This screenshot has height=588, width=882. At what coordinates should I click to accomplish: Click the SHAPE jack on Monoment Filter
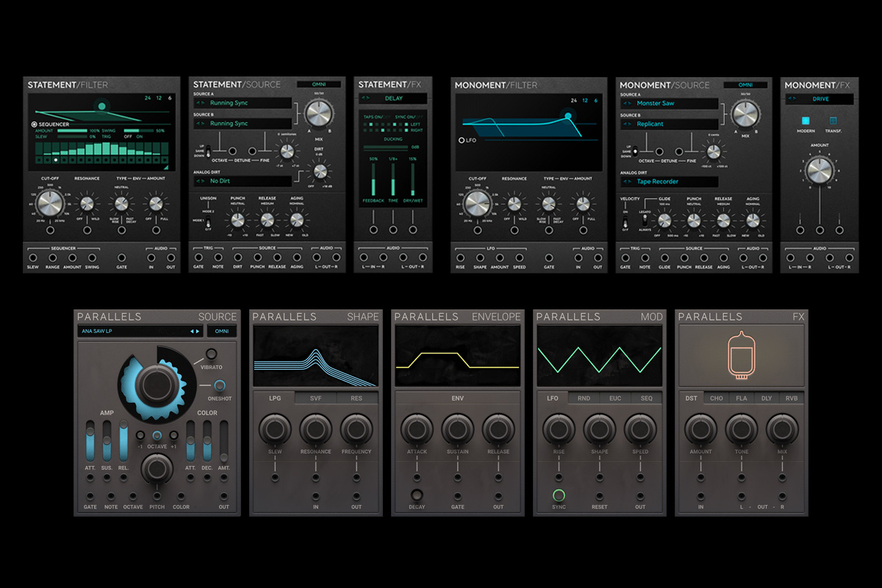(x=480, y=258)
